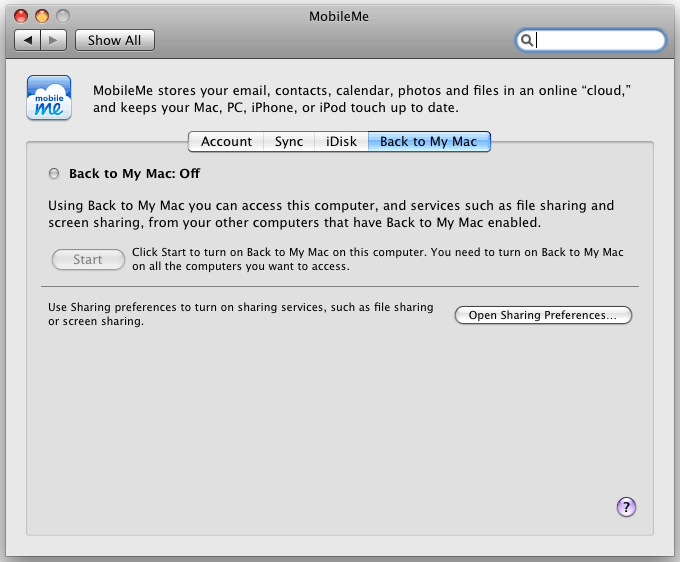680x562 pixels.
Task: Minimize the MobileMe window
Action: pyautogui.click(x=42, y=16)
